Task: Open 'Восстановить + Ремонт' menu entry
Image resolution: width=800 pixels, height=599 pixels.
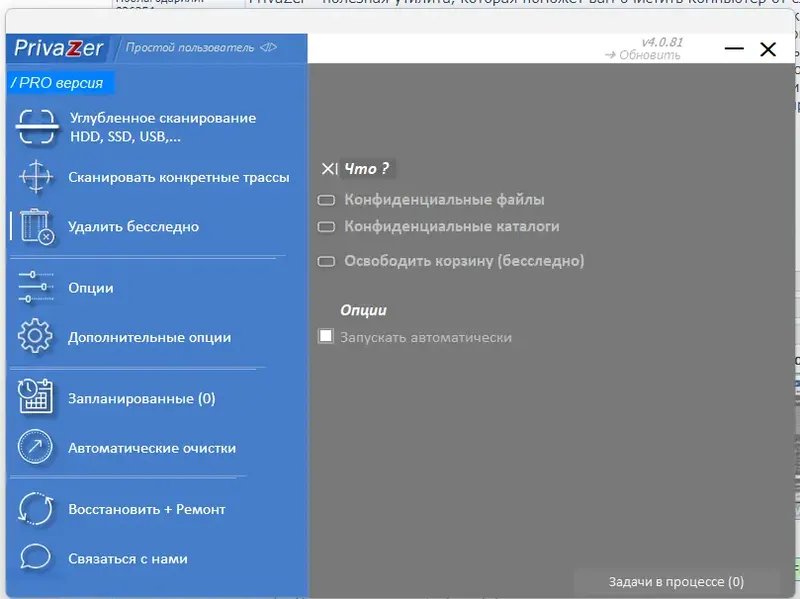Action: click(x=147, y=509)
